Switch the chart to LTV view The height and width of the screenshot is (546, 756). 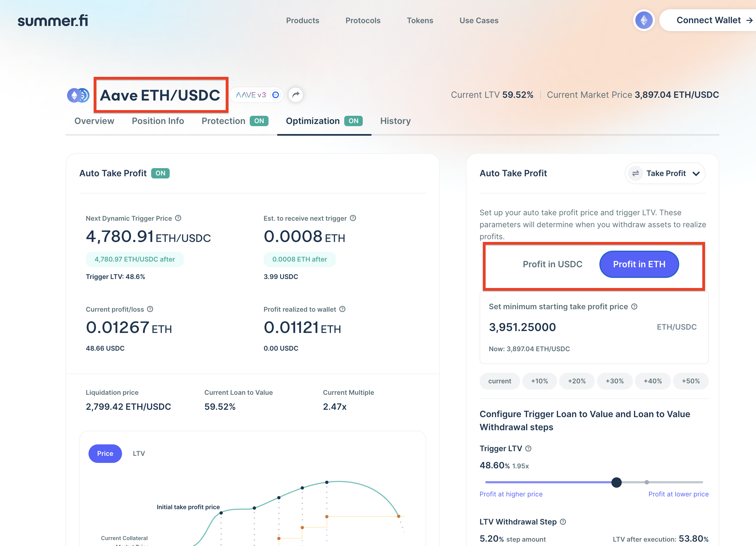tap(139, 454)
